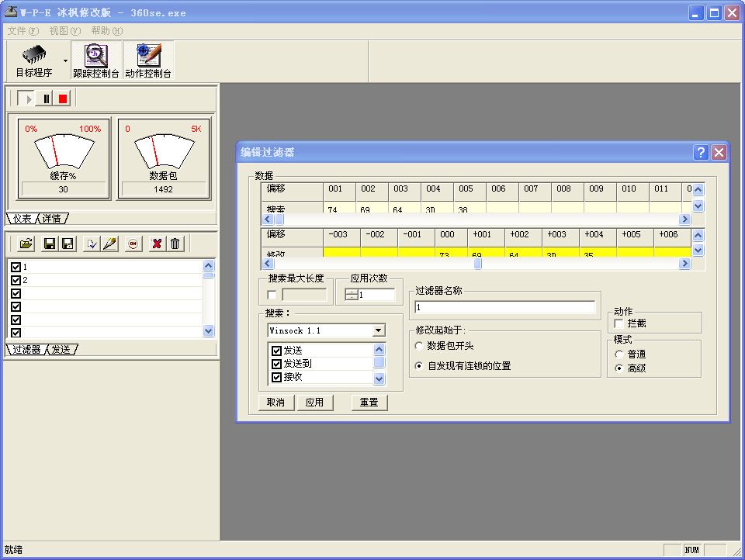Switch to the 发送 tab beside 过滤器
Screen dimensions: 745x560
(61, 350)
